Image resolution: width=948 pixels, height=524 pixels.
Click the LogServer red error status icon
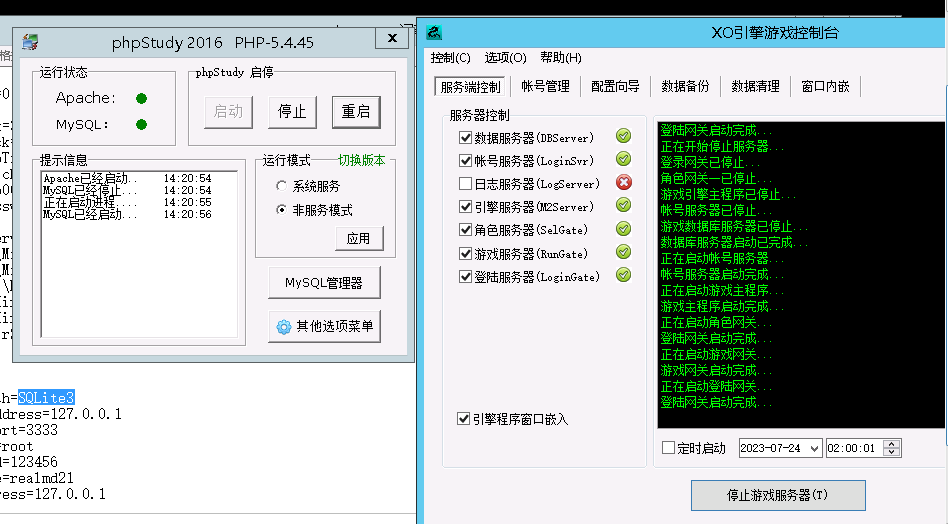click(x=624, y=183)
